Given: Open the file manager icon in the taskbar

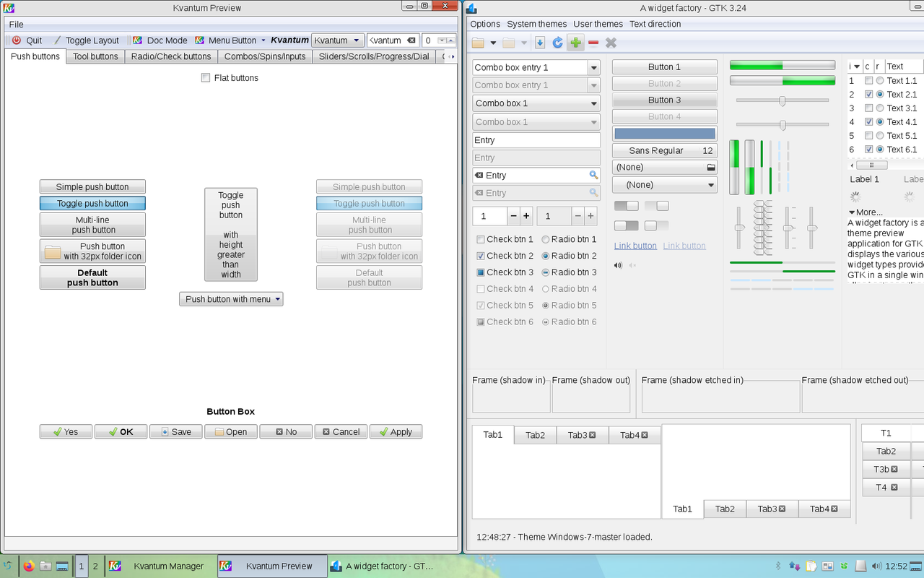Looking at the screenshot, I should point(45,566).
